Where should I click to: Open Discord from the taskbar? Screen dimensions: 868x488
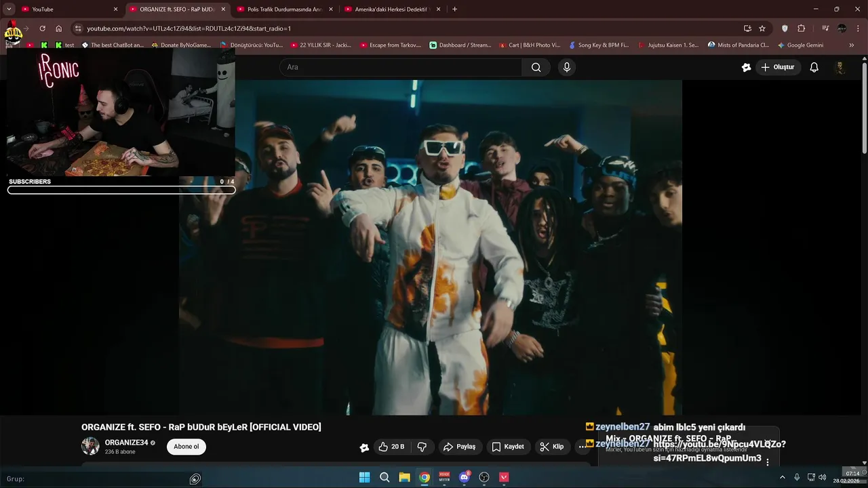465,477
